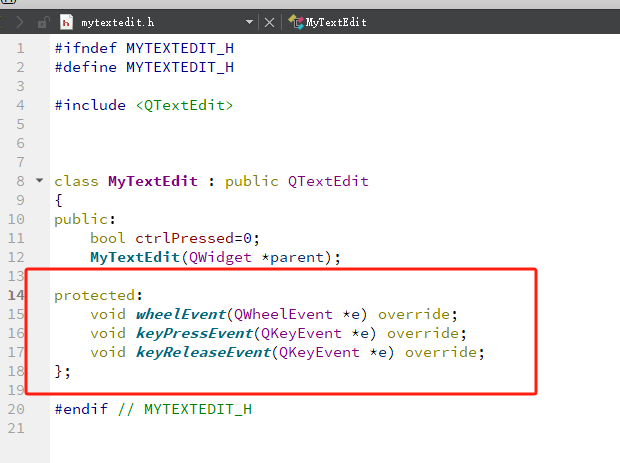This screenshot has height=463, width=620.
Task: Close the mytextedit.h document
Action: pos(269,23)
